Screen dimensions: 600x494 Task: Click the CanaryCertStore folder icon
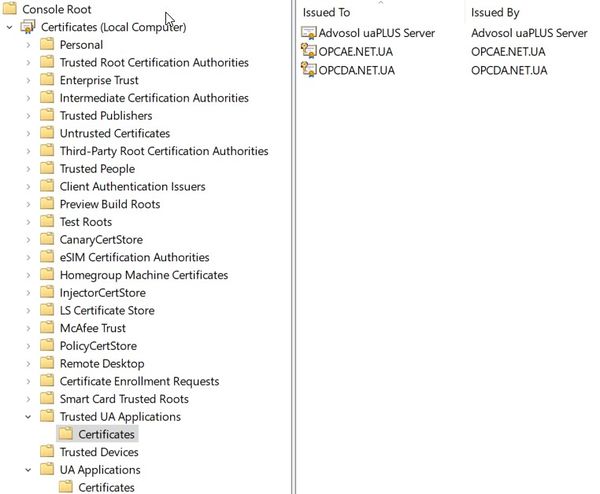click(47, 239)
